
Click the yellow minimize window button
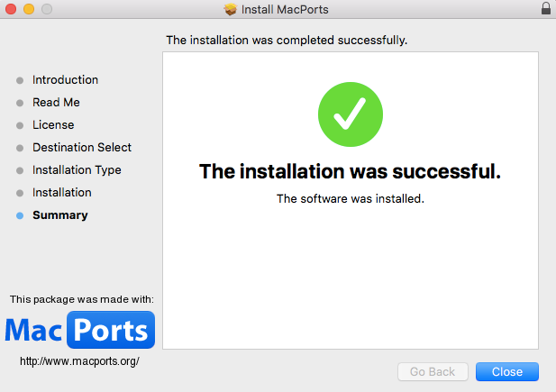click(29, 9)
